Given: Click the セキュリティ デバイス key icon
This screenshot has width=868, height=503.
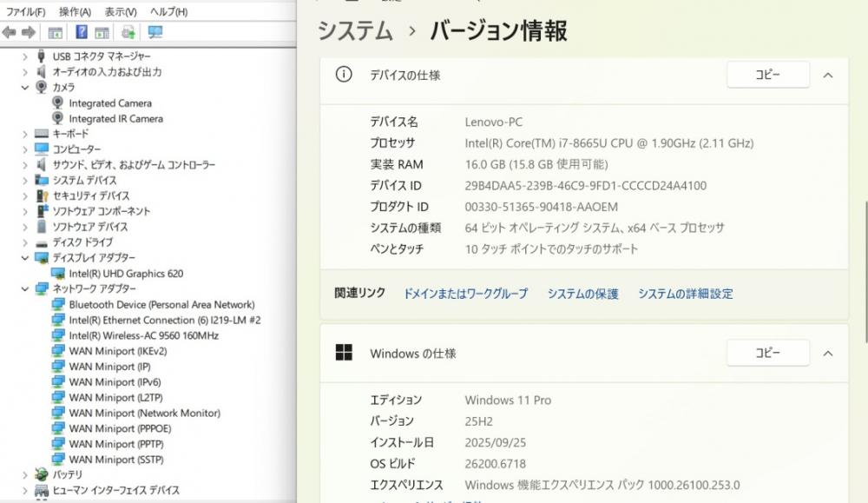Looking at the screenshot, I should (x=42, y=195).
